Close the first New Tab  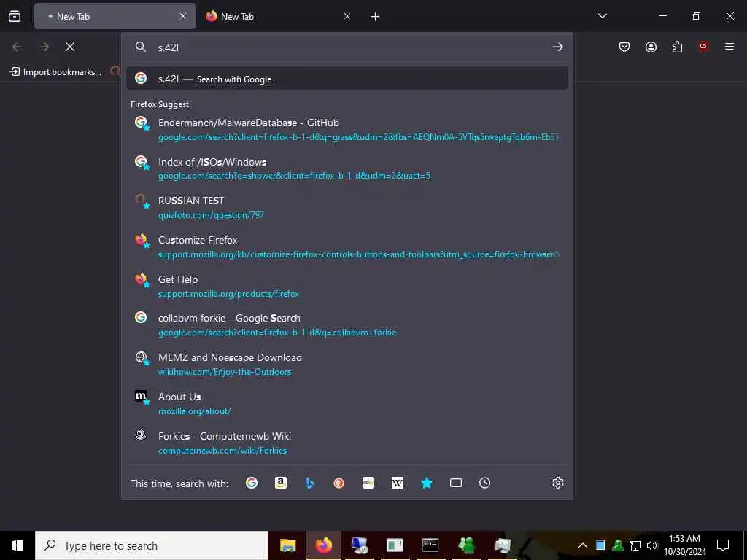[x=183, y=16]
